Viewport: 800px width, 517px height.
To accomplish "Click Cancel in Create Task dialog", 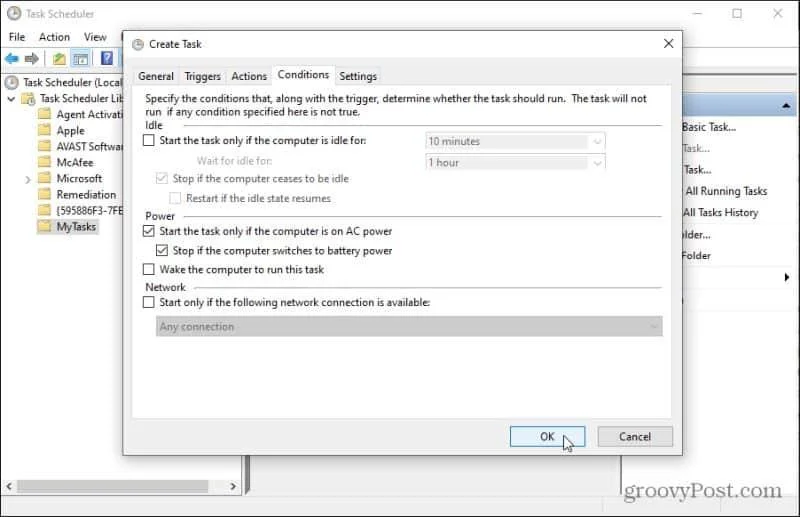I will tap(635, 436).
